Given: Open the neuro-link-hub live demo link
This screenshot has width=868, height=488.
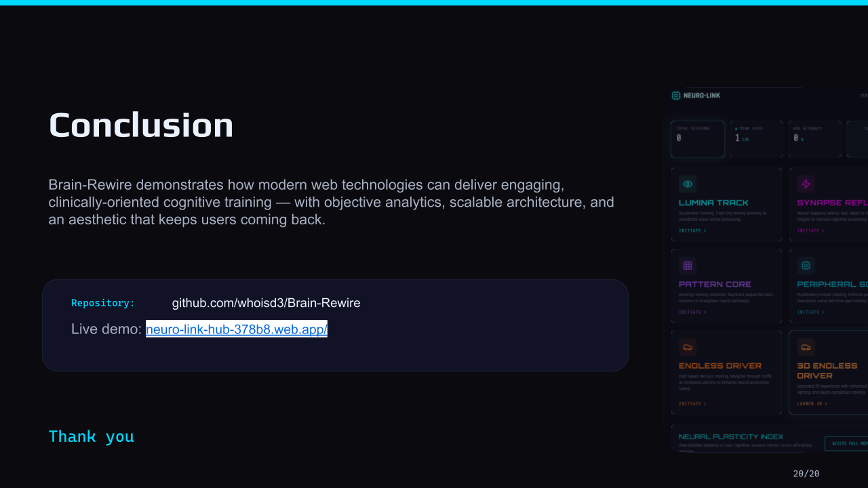Looking at the screenshot, I should (x=237, y=329).
